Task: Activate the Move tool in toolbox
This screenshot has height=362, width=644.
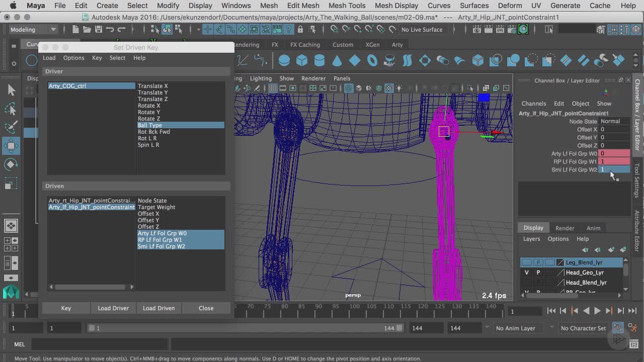Action: [x=11, y=146]
